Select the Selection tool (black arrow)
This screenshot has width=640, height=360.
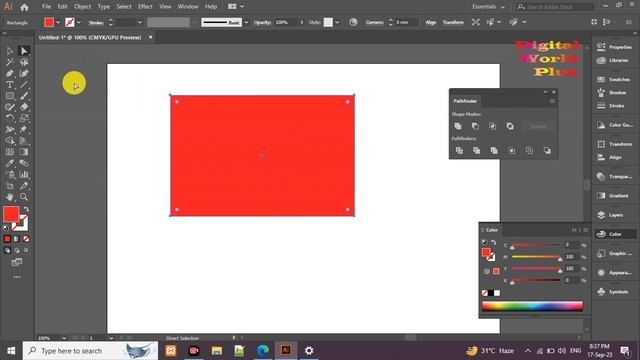pyautogui.click(x=10, y=51)
